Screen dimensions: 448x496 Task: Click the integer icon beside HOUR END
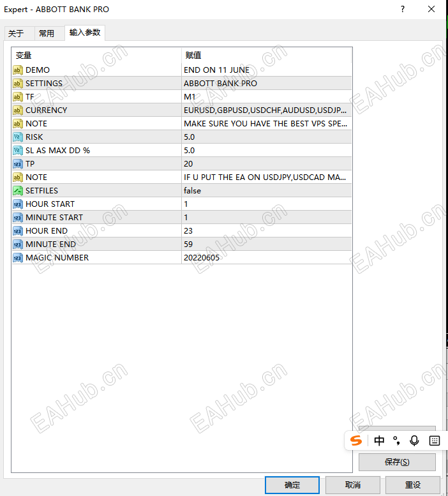tap(18, 231)
